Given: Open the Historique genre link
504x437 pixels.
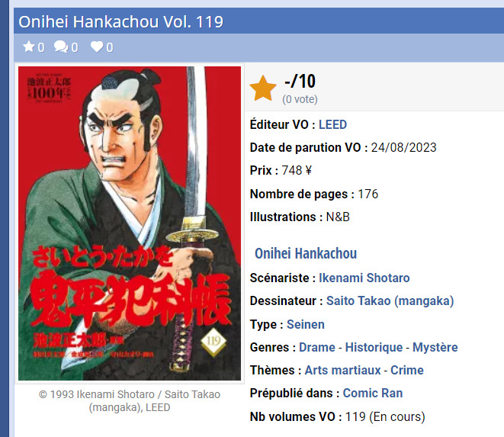Looking at the screenshot, I should [374, 347].
